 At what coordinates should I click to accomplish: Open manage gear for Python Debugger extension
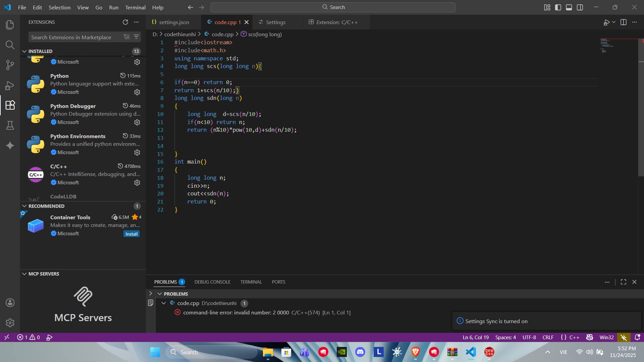coord(137,122)
